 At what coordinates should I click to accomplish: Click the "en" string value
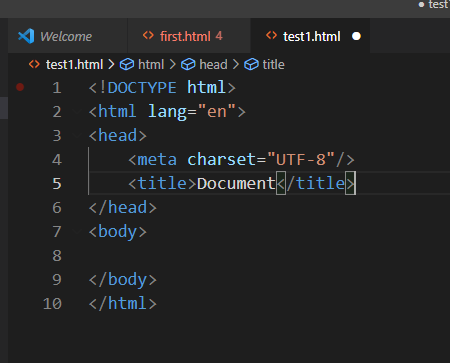[x=217, y=111]
